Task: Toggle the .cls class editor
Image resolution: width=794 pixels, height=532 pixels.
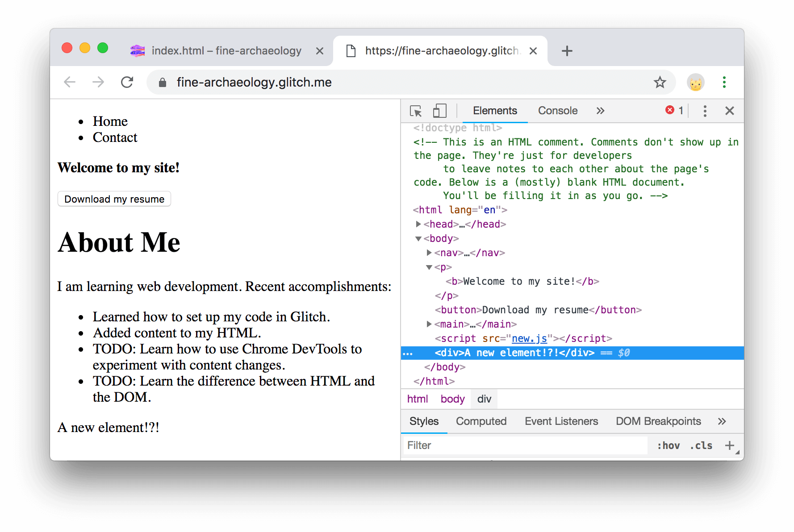Action: (701, 445)
